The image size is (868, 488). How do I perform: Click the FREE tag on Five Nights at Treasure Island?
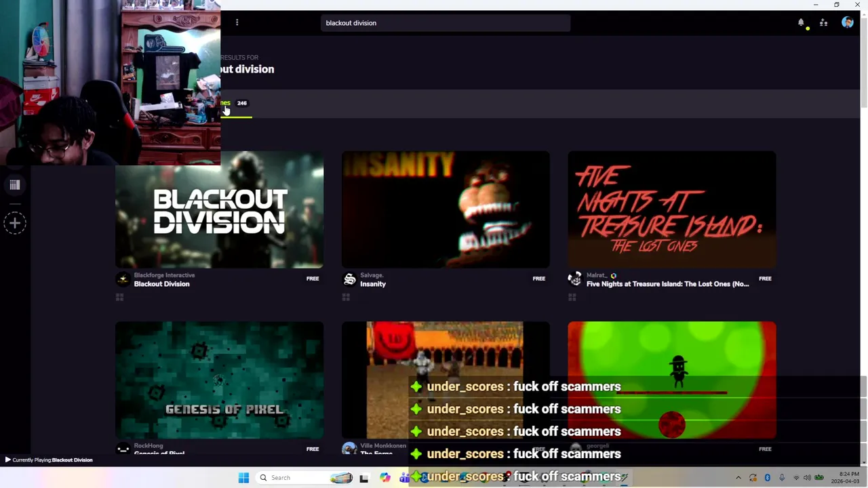765,279
